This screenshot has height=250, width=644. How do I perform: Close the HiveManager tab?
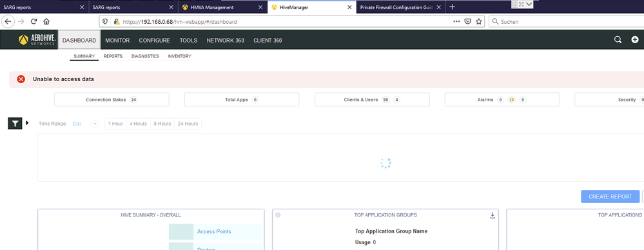[349, 7]
